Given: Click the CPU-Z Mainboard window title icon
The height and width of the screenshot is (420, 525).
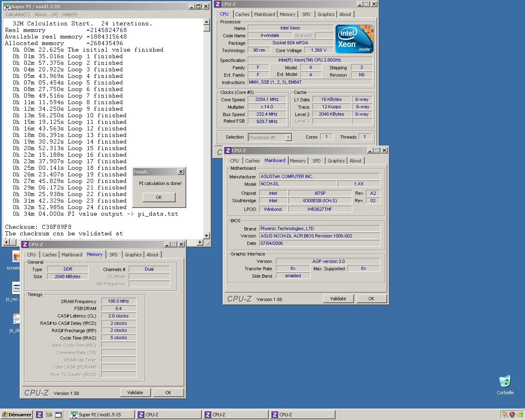Looking at the screenshot, I should pos(228,151).
